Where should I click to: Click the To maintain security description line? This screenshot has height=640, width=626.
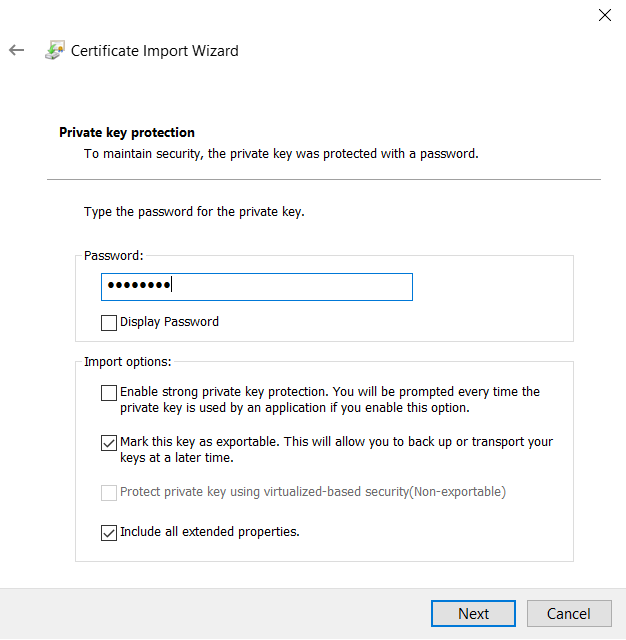click(x=281, y=154)
